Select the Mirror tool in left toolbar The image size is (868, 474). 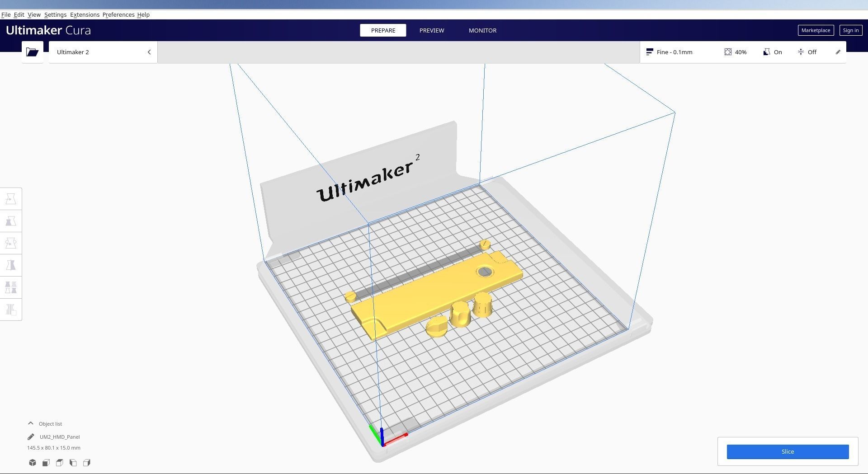pyautogui.click(x=11, y=265)
